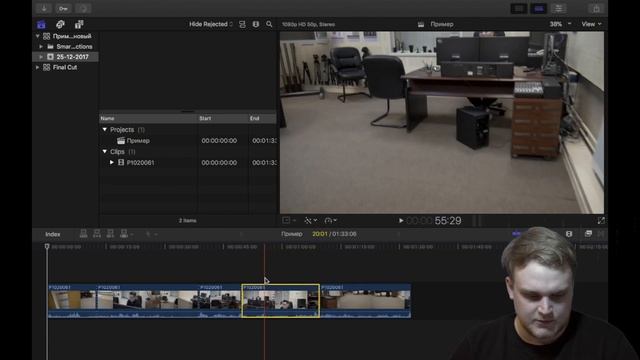The height and width of the screenshot is (360, 640).
Task: Insert selected clip into the timeline
Action: click(97, 234)
